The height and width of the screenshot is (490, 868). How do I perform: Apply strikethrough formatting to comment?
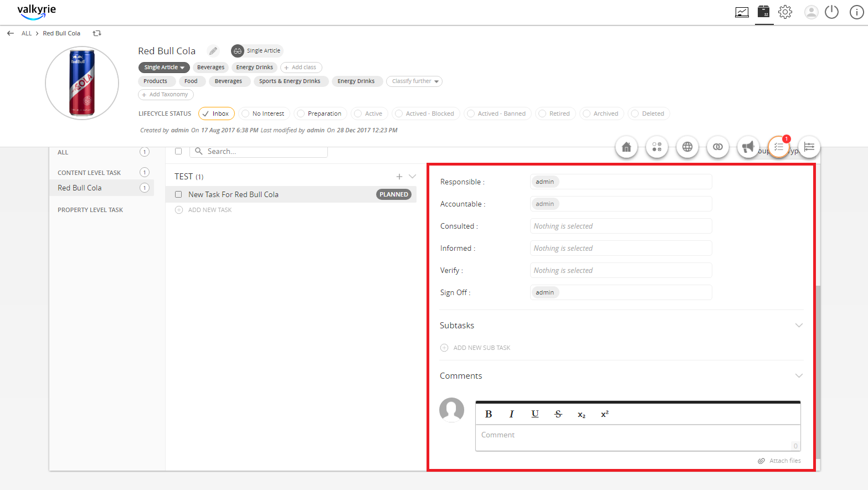point(558,414)
